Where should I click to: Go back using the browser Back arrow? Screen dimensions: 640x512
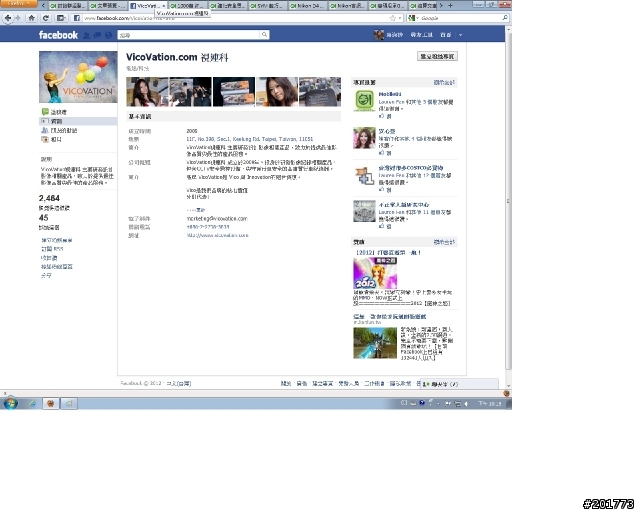(7, 18)
